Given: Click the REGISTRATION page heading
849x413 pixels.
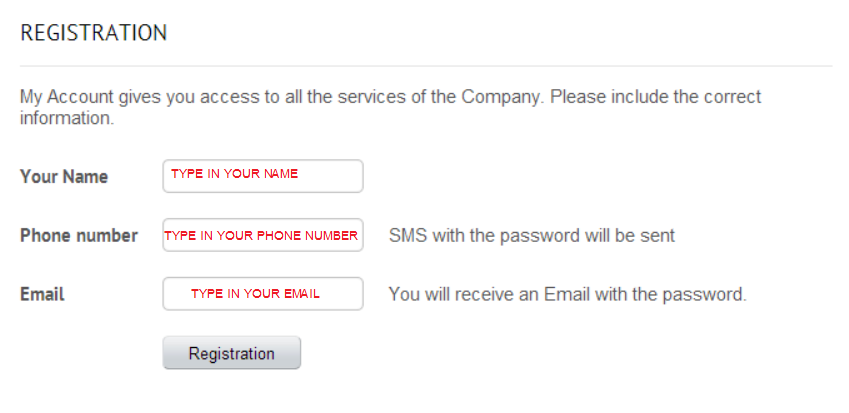Looking at the screenshot, I should [93, 33].
